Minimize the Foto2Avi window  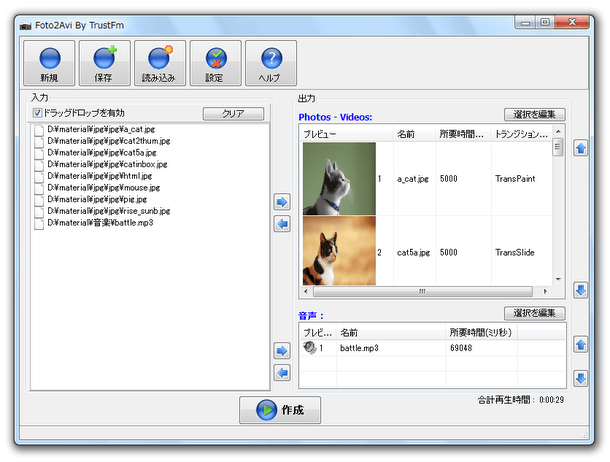526,23
